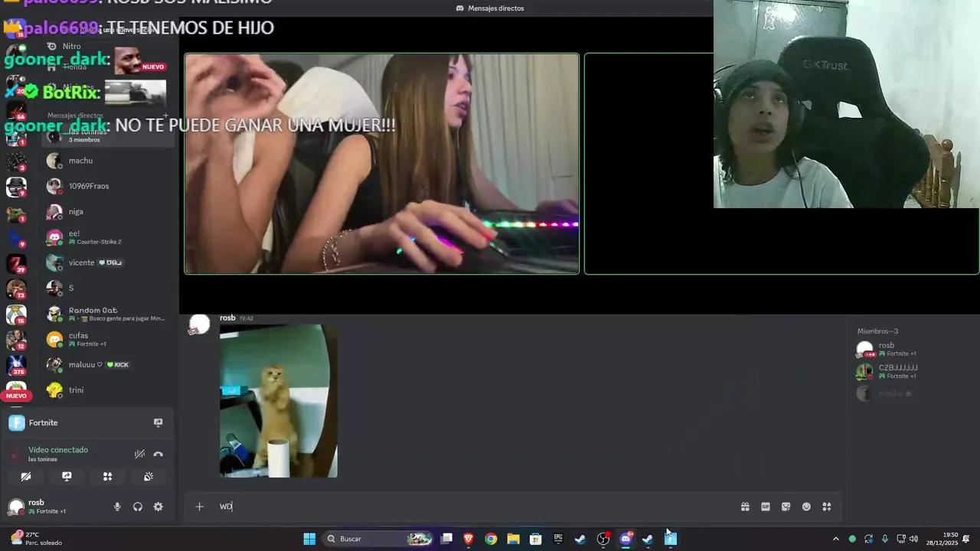The image size is (980, 551).
Task: Focus the message input field
Action: pyautogui.click(x=475, y=507)
